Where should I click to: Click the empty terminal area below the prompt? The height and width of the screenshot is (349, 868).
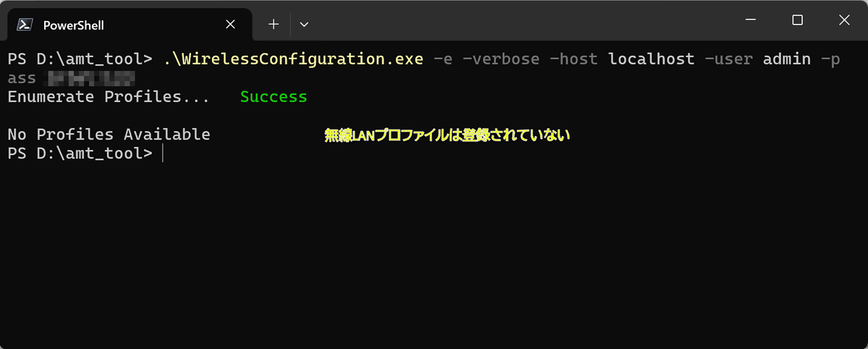[434, 253]
